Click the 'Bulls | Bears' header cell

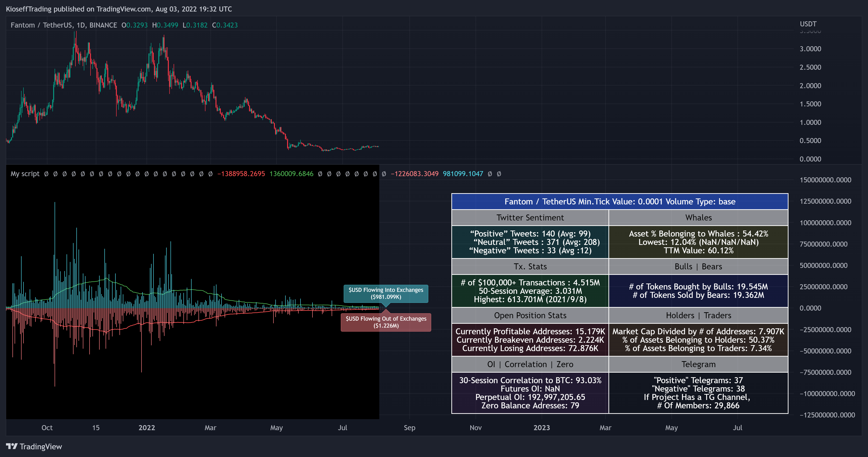pos(698,266)
